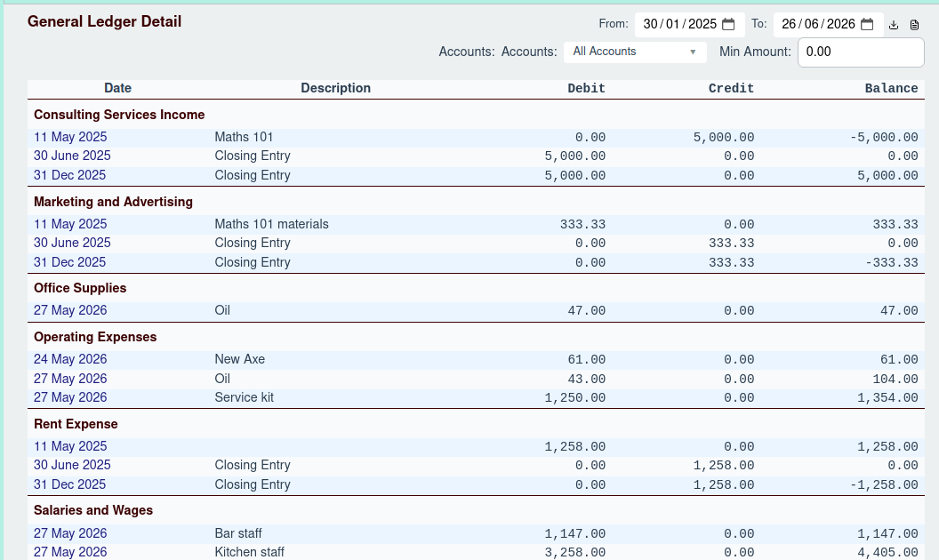939x560 pixels.
Task: Click the Operating Expenses heading
Action: (95, 337)
